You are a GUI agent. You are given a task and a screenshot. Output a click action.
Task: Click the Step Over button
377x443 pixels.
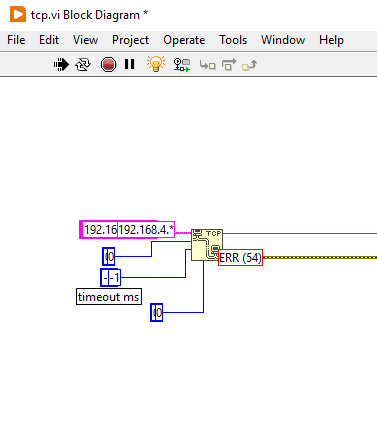229,64
